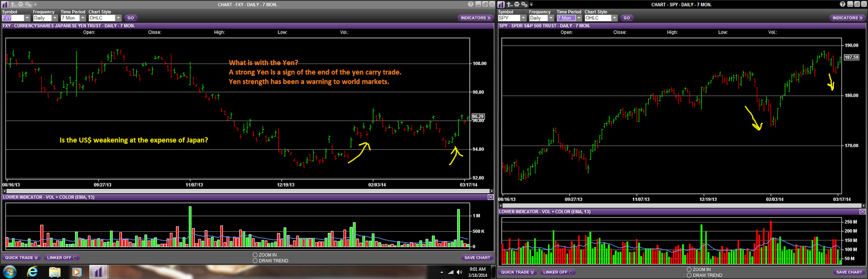Open the SPY Symbol dropdown arrow

[x=523, y=18]
